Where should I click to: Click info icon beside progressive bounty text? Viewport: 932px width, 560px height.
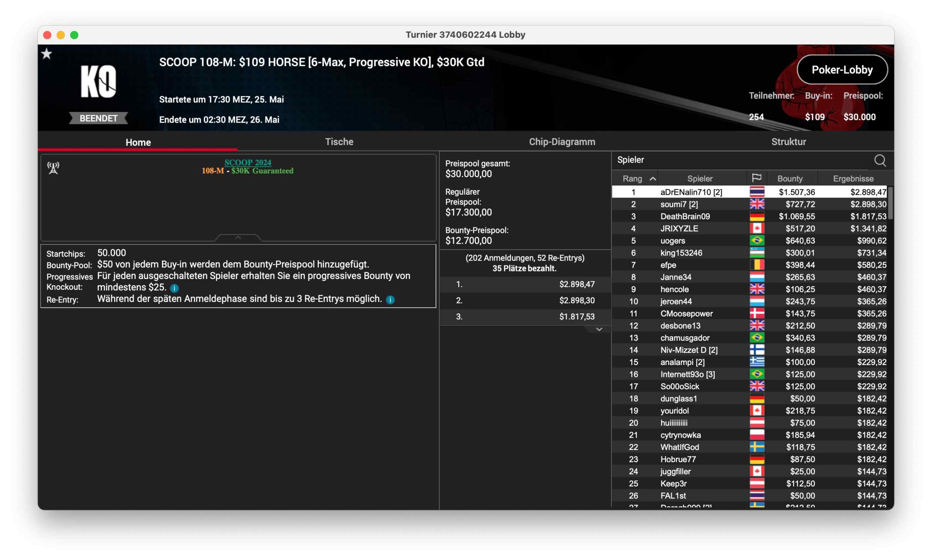[174, 288]
